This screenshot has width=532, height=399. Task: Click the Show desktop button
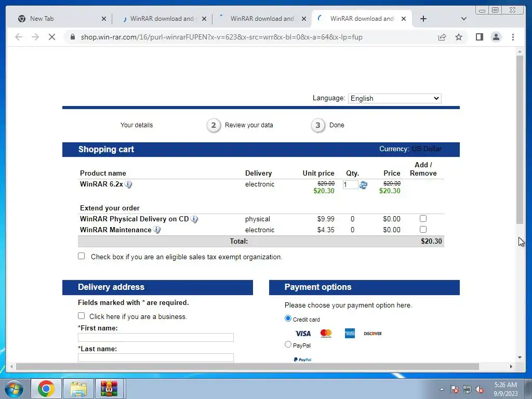click(x=528, y=389)
